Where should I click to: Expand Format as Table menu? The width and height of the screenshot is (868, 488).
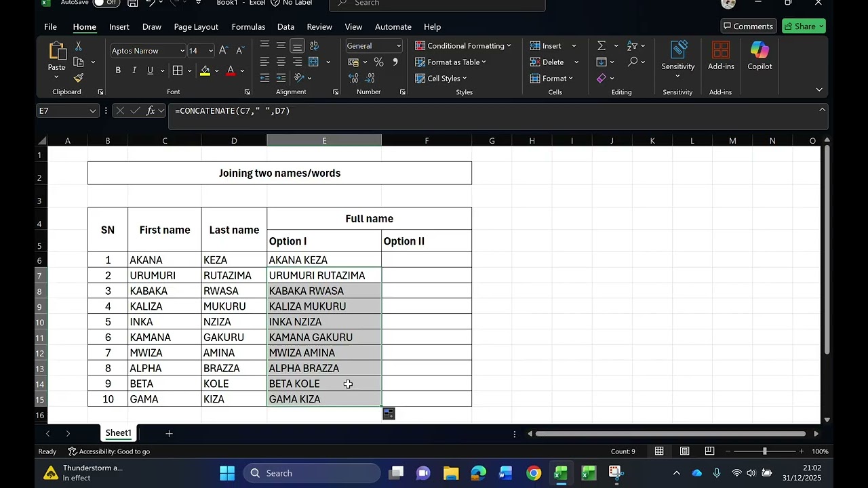[451, 62]
